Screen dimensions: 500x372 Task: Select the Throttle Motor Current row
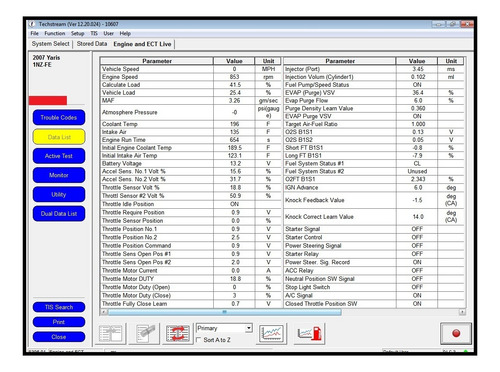click(191, 270)
